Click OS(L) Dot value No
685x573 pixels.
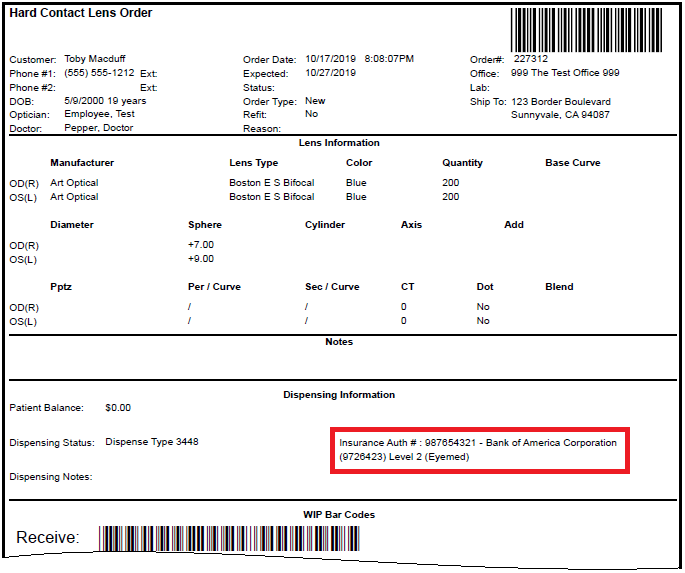[483, 321]
